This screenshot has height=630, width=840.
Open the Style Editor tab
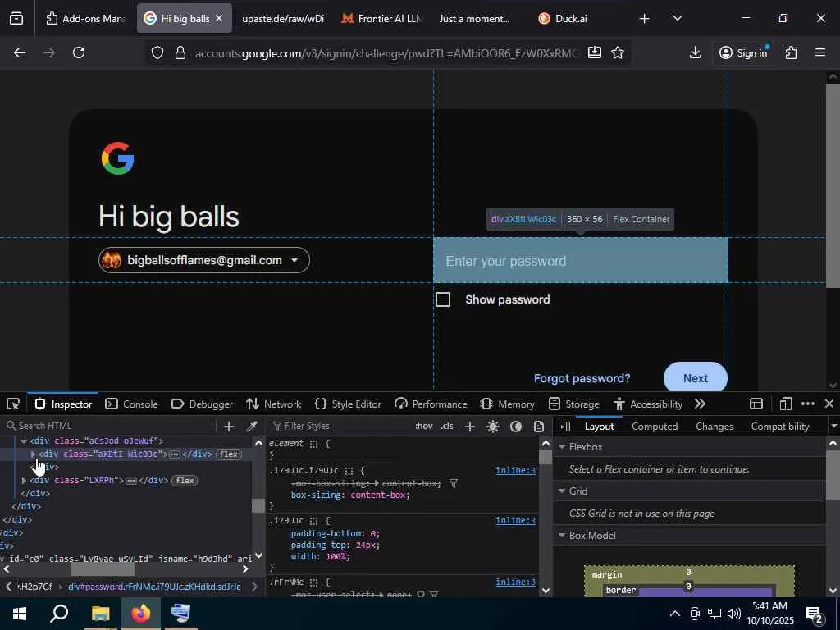tap(348, 404)
